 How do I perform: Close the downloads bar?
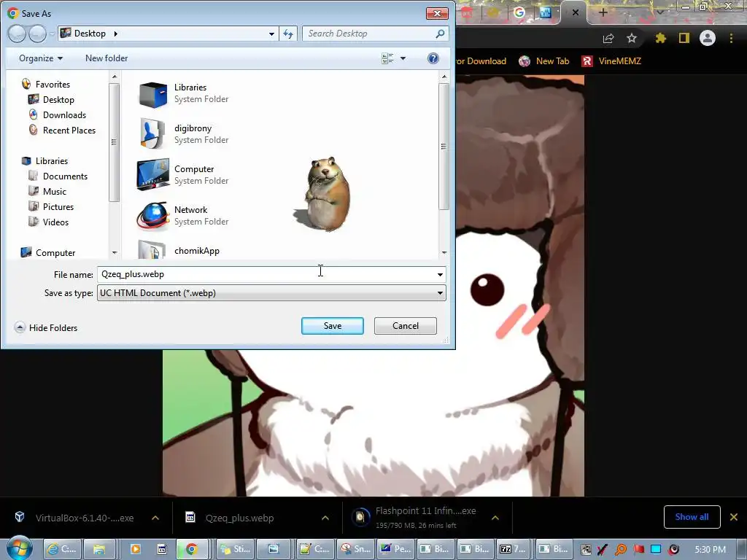click(734, 517)
